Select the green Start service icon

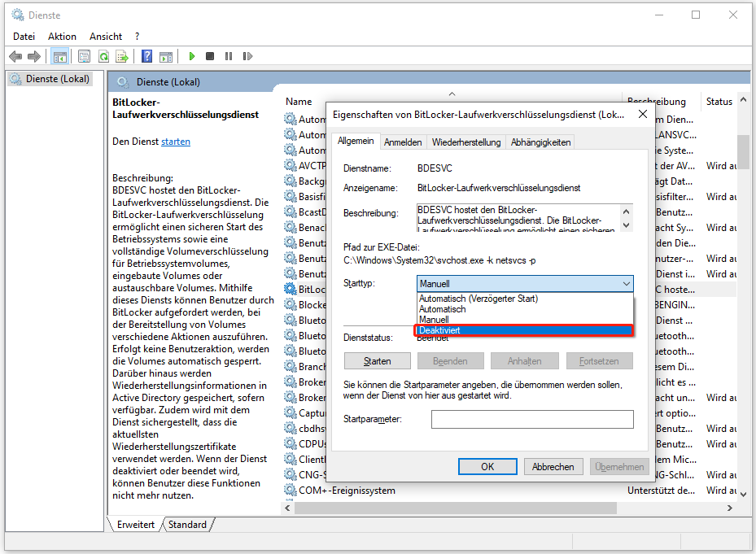click(x=191, y=55)
